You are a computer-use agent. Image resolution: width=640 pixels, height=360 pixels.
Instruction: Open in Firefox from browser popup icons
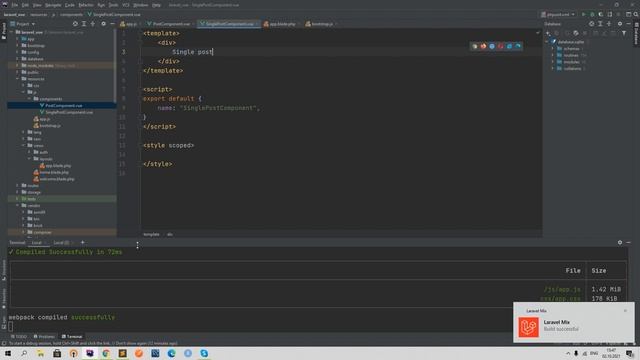[x=483, y=46]
